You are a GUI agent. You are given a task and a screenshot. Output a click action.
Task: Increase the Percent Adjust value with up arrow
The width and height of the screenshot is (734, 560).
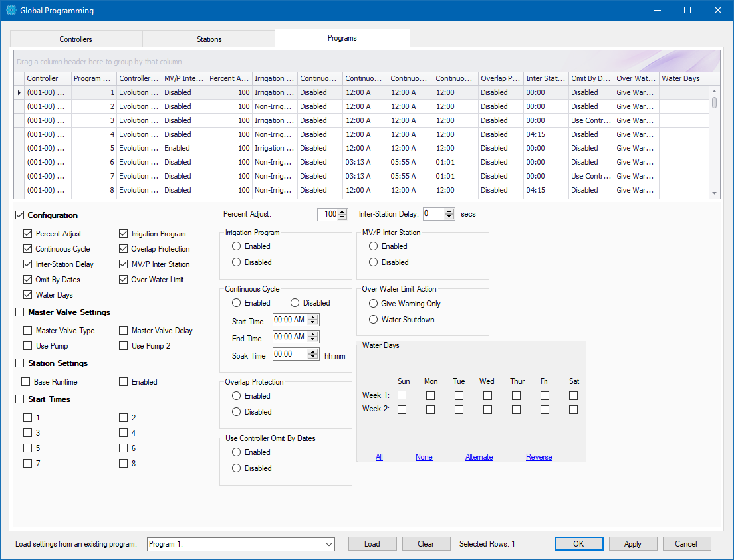click(x=342, y=211)
